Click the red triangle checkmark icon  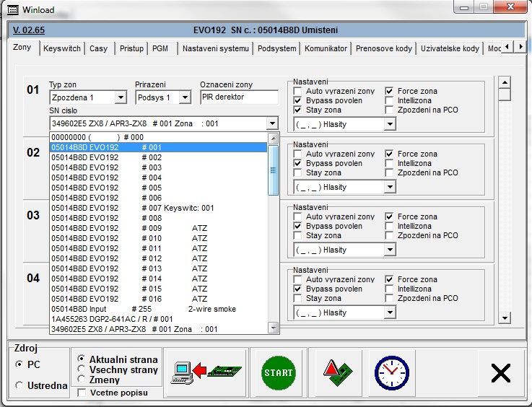click(x=339, y=372)
